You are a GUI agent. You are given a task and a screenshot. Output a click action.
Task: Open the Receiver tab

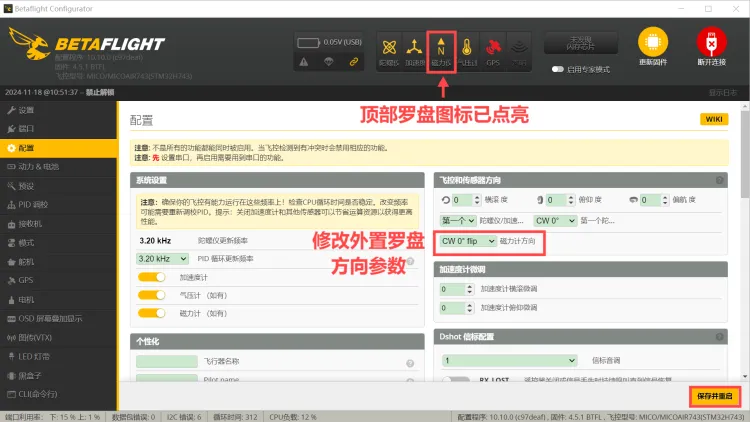[58, 223]
